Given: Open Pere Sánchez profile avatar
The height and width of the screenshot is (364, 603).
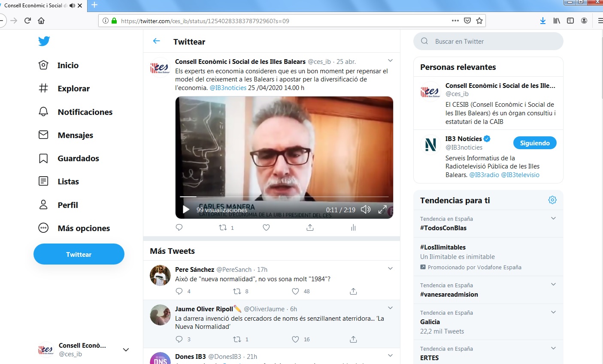Looking at the screenshot, I should (x=160, y=275).
